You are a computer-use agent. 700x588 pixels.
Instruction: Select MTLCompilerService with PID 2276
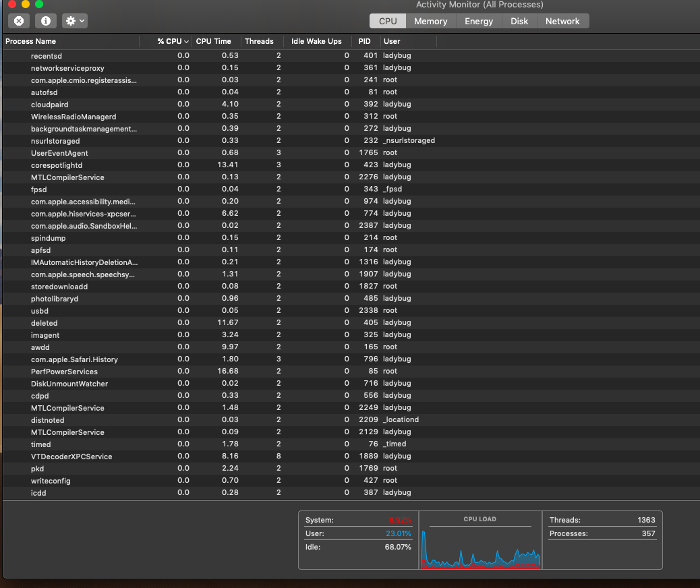351,177
